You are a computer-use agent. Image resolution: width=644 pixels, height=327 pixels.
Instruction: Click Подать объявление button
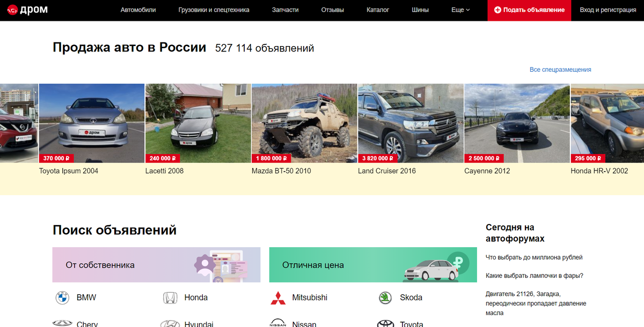point(529,10)
